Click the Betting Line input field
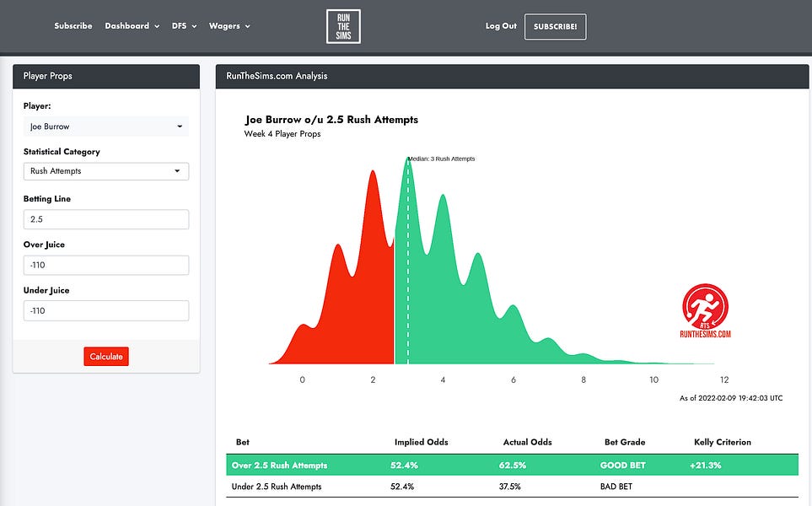The image size is (812, 506). point(106,219)
